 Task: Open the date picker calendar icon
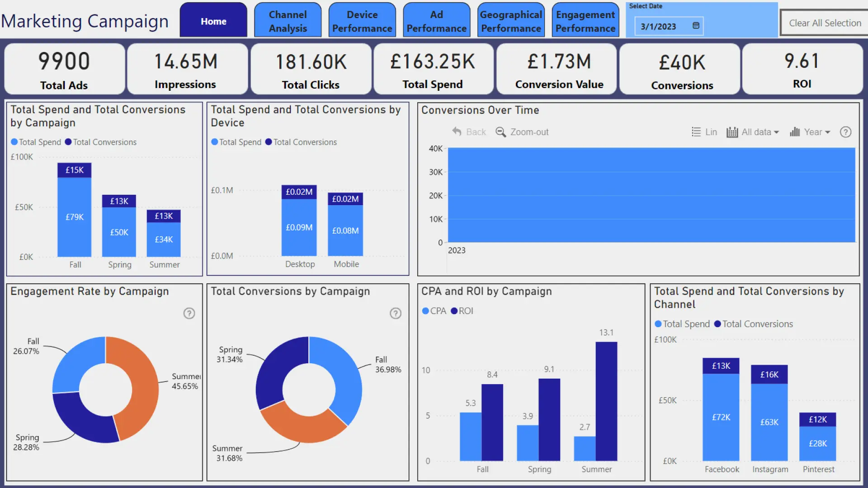(696, 26)
